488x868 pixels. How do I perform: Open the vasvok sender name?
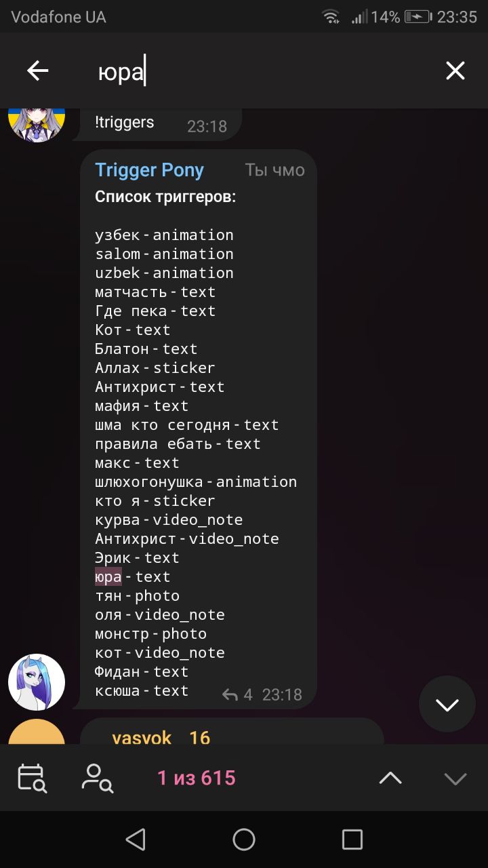coord(142,737)
